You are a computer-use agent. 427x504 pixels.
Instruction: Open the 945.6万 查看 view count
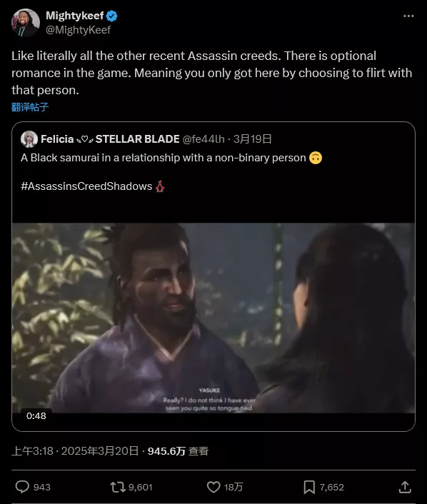(x=178, y=451)
